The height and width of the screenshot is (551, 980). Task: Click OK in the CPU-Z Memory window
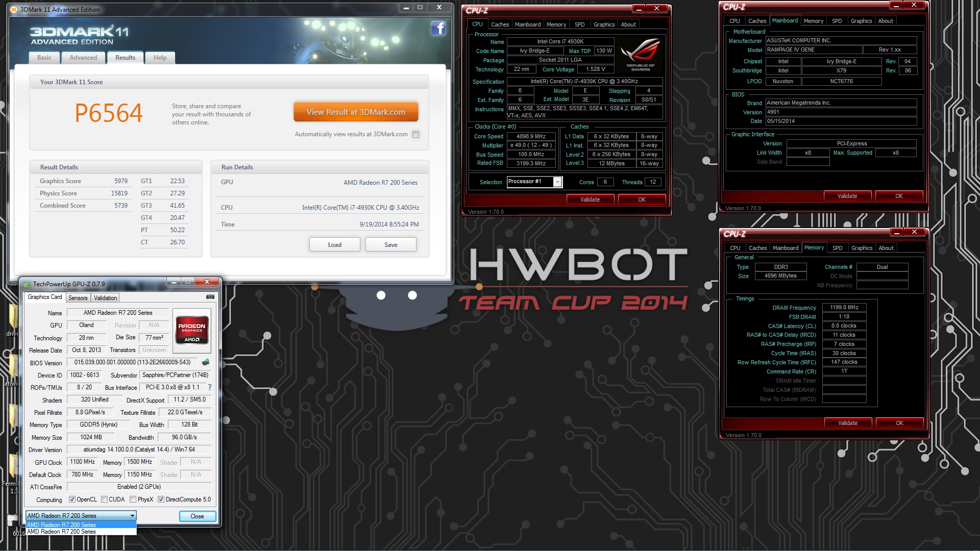click(x=899, y=423)
